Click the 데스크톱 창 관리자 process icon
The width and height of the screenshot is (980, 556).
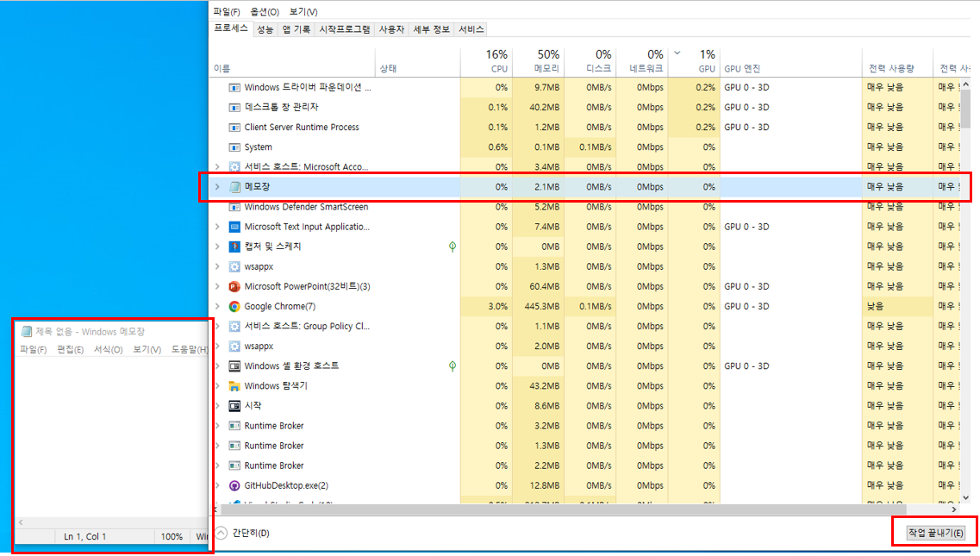click(234, 108)
